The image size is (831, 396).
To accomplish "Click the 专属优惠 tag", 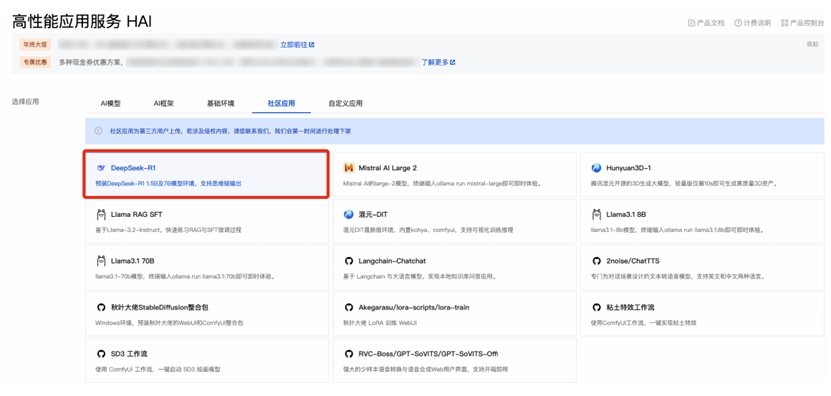I will pyautogui.click(x=35, y=62).
